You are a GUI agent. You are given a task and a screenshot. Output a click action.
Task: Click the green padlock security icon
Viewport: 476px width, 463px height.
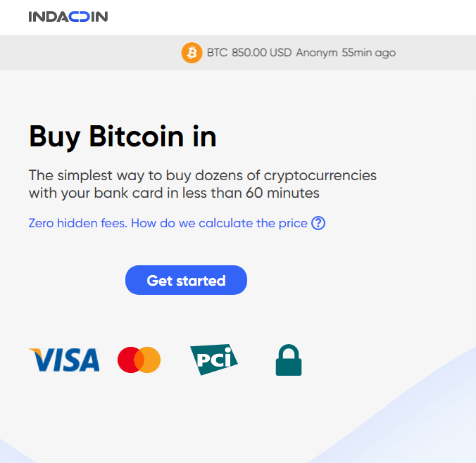coord(288,360)
